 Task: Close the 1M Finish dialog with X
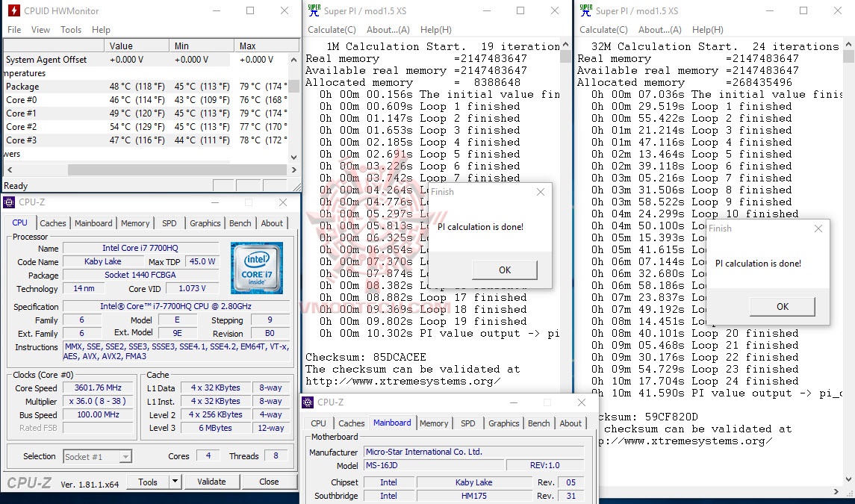tap(541, 192)
